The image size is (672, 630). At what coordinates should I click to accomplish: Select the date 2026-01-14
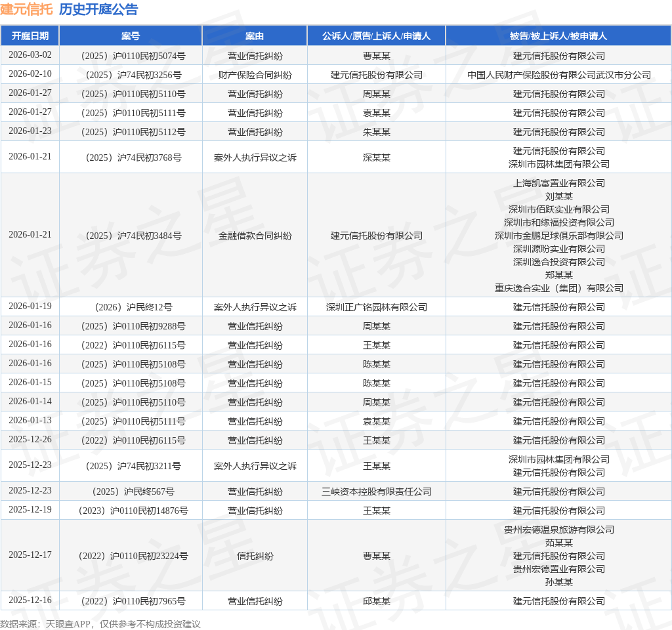30,401
